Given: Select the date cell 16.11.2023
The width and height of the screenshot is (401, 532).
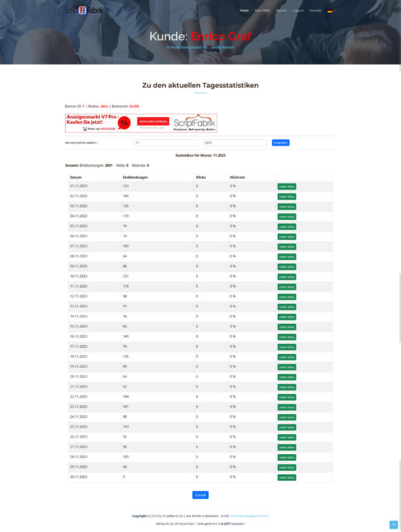Looking at the screenshot, I should click(78, 336).
